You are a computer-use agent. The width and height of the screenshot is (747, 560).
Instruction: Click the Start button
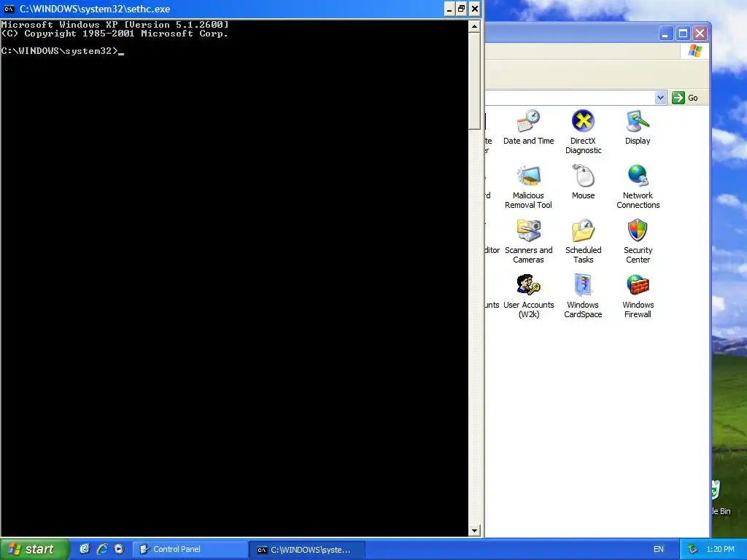coord(34,549)
